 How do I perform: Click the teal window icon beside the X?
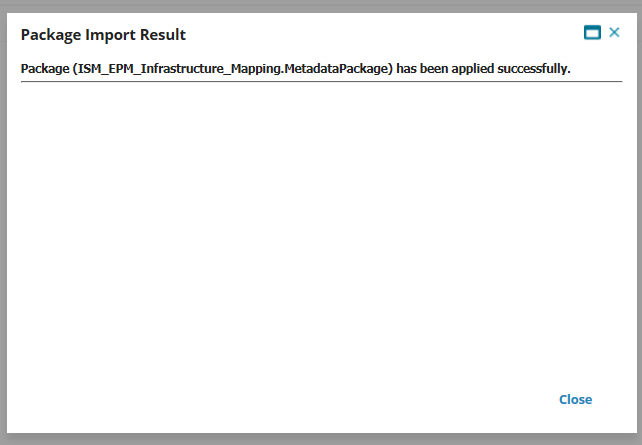[592, 32]
